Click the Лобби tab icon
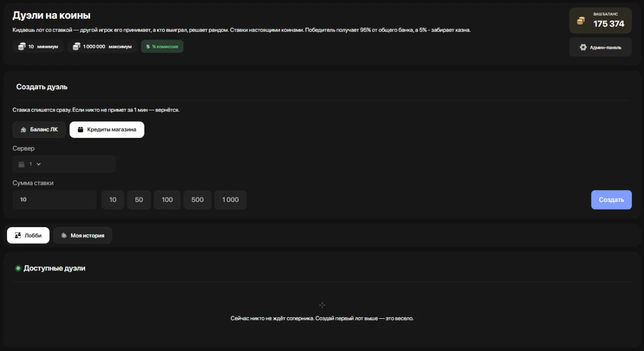644x351 pixels. click(x=18, y=235)
